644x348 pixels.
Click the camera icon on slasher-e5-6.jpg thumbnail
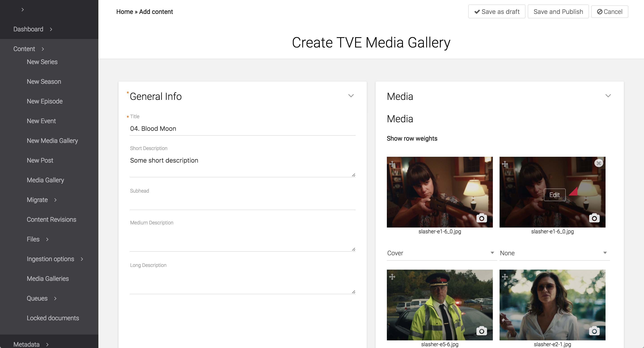[x=481, y=331]
